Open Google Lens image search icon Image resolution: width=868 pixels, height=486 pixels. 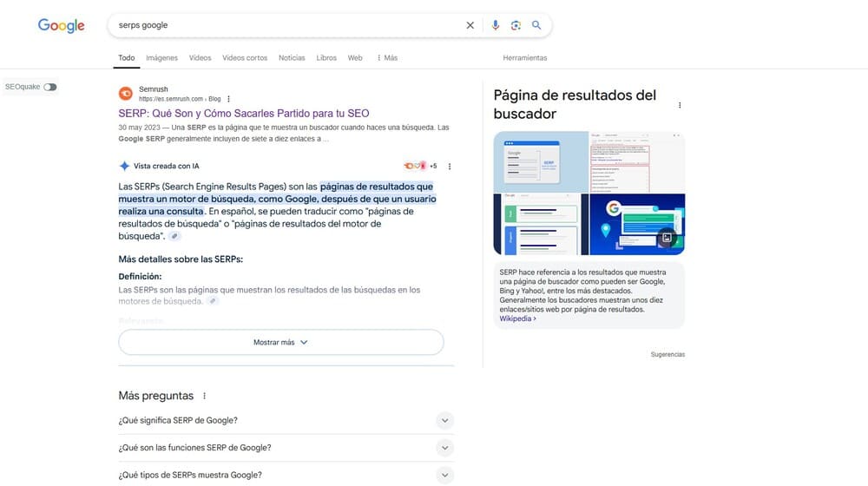point(516,25)
